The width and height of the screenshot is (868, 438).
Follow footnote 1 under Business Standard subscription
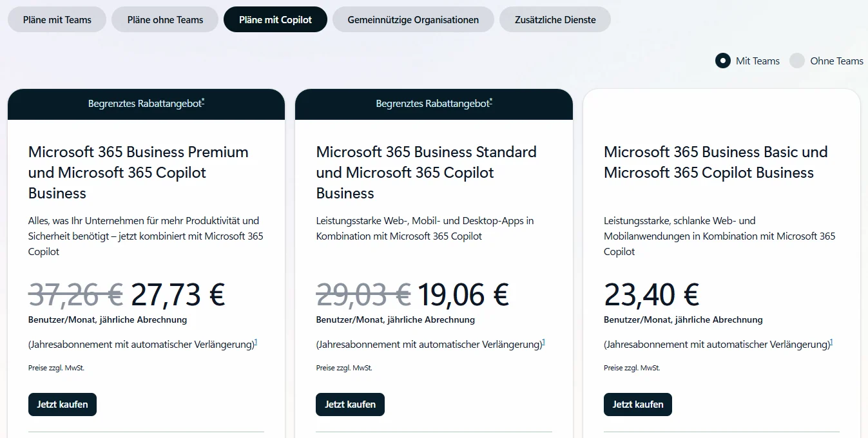pyautogui.click(x=544, y=342)
